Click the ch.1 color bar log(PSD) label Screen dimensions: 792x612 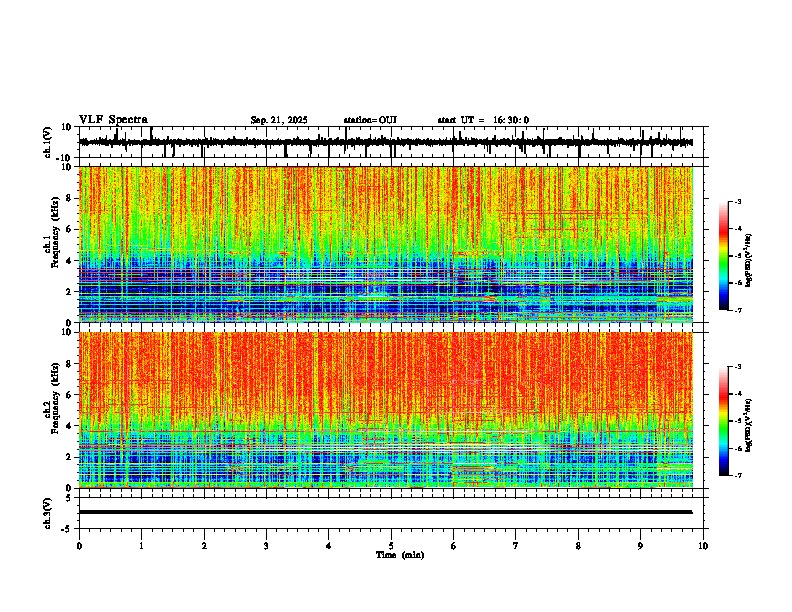(749, 260)
